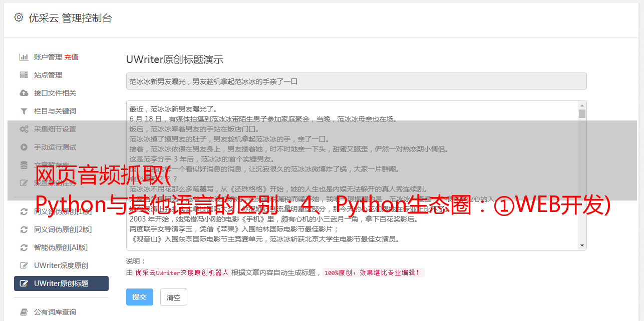Click the edit icon for UWriter原创标题
The height and width of the screenshot is (321, 644).
(x=24, y=283)
